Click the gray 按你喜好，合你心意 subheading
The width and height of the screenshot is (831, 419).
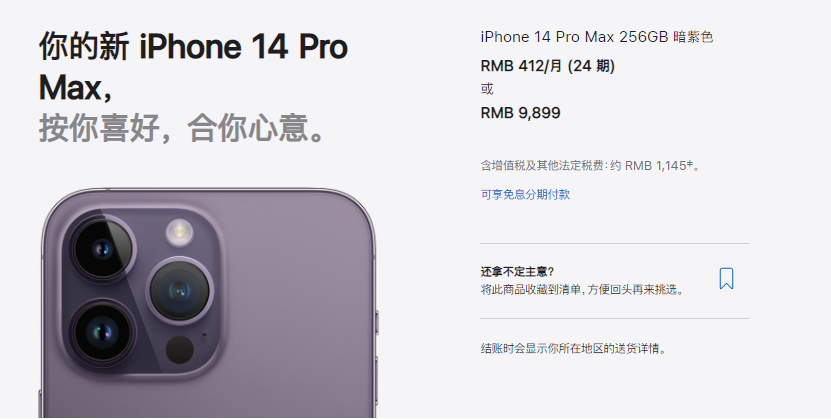pos(183,128)
